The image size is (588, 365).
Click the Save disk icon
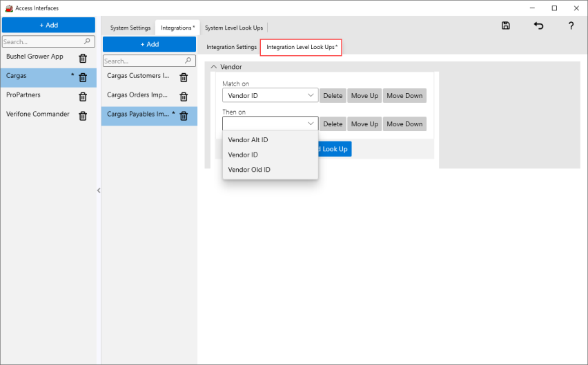point(506,26)
